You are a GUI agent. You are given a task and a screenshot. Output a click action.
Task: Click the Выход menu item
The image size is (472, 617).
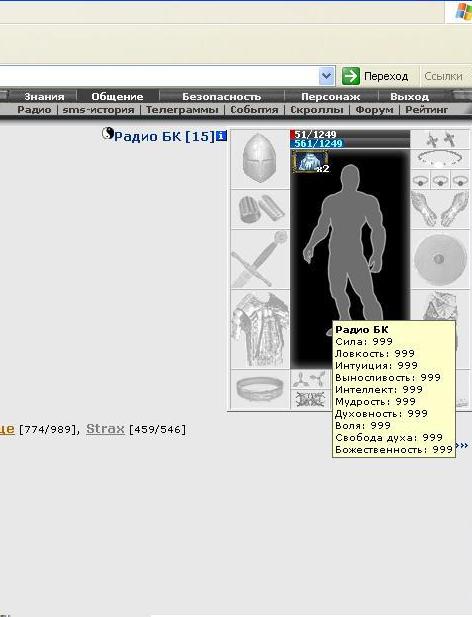click(x=409, y=96)
